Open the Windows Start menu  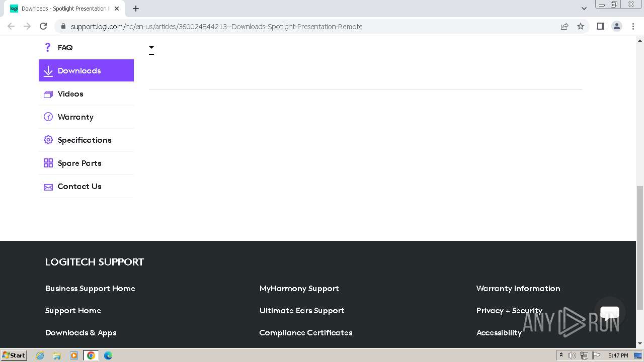(14, 355)
